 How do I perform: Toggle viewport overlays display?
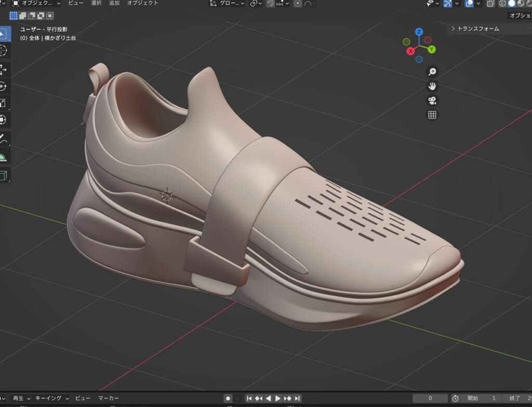(469, 4)
